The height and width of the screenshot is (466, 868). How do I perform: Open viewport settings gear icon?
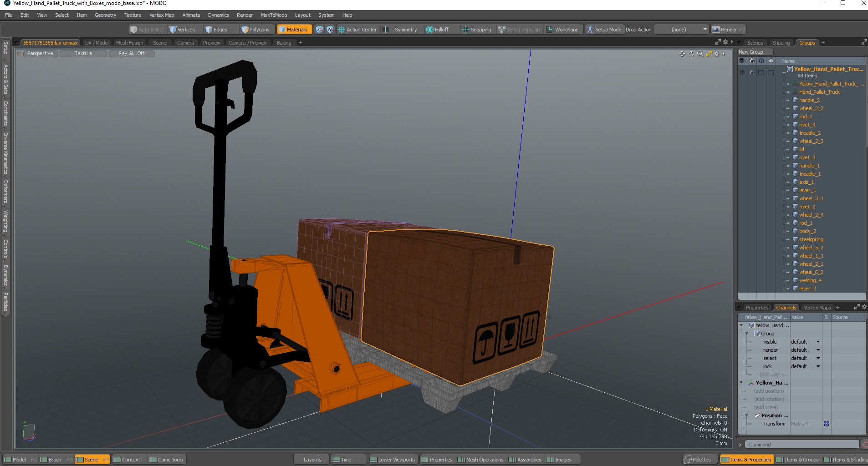(716, 54)
